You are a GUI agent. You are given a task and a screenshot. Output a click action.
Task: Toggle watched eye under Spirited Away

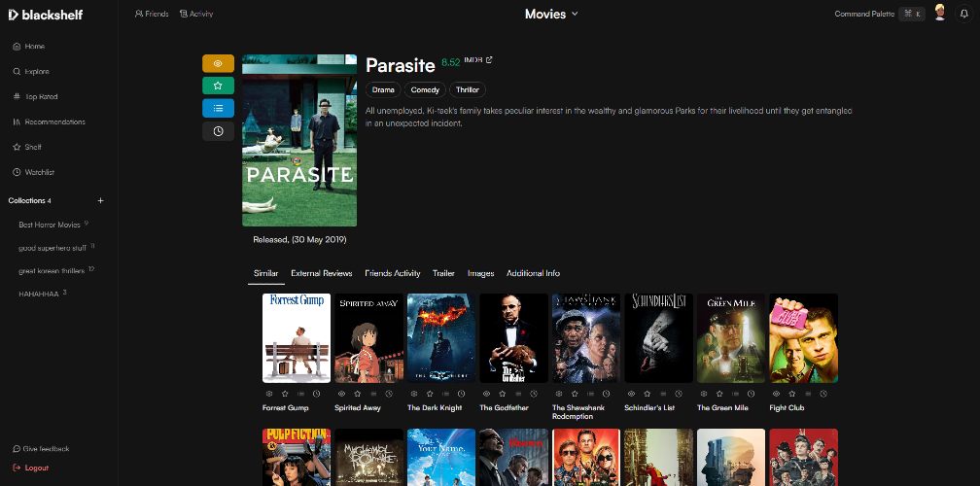342,394
